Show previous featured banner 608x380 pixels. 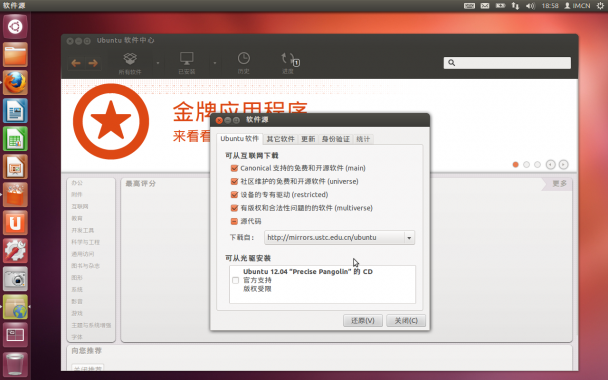(x=551, y=164)
